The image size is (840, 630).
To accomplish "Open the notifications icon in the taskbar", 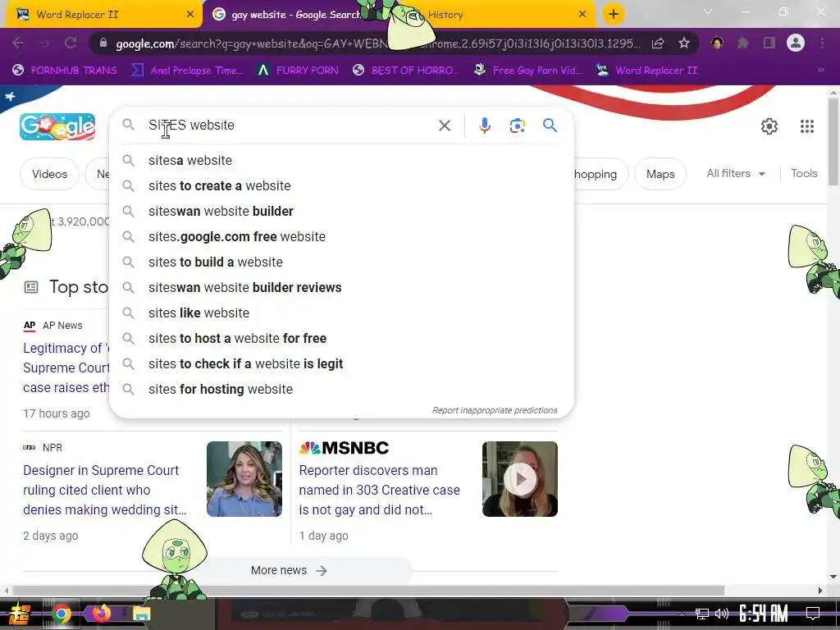I will 813,614.
